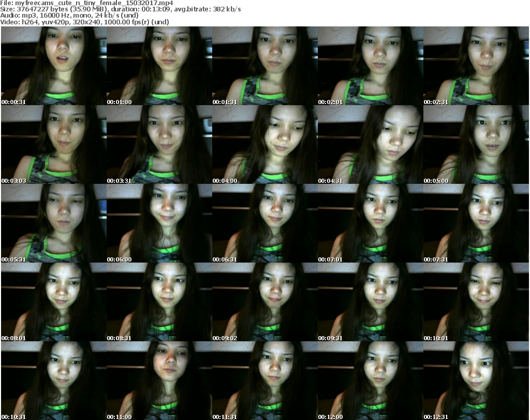Click the thumbnail labeled 00:04:31

pyautogui.click(x=371, y=144)
